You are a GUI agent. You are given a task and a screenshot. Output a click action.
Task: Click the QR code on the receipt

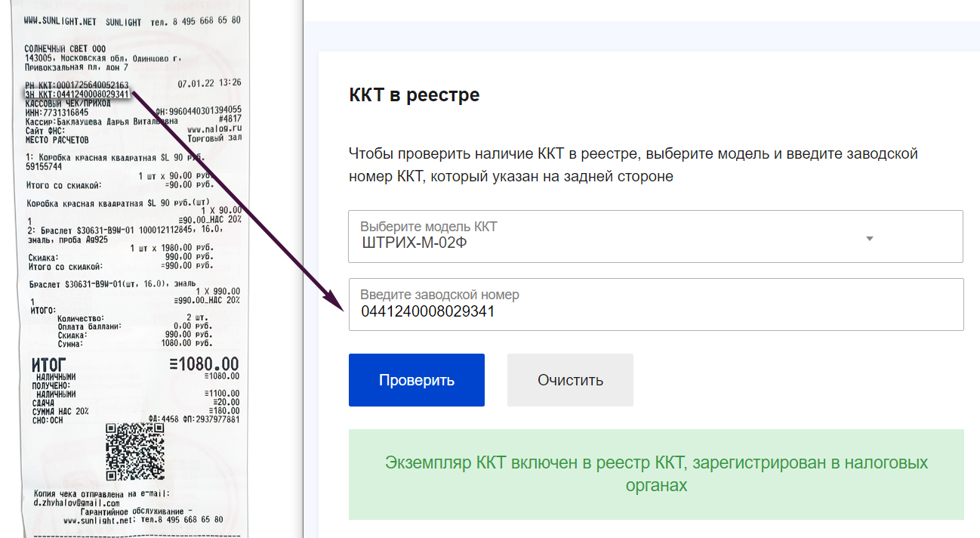coord(135,453)
